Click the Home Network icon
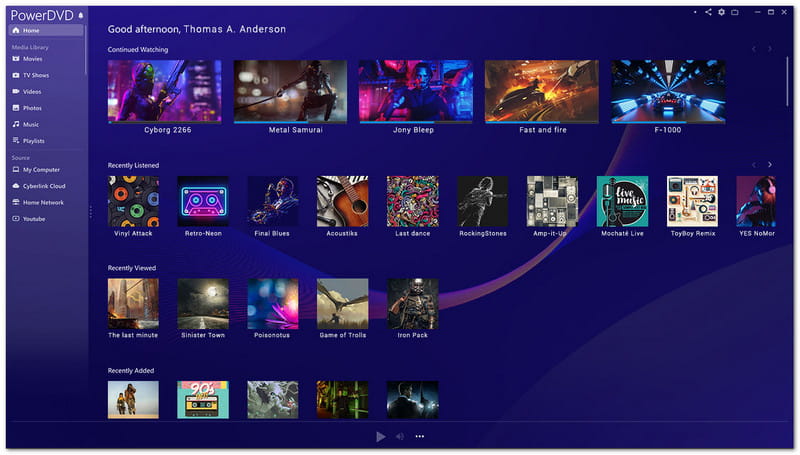The height and width of the screenshot is (455, 800). point(15,201)
